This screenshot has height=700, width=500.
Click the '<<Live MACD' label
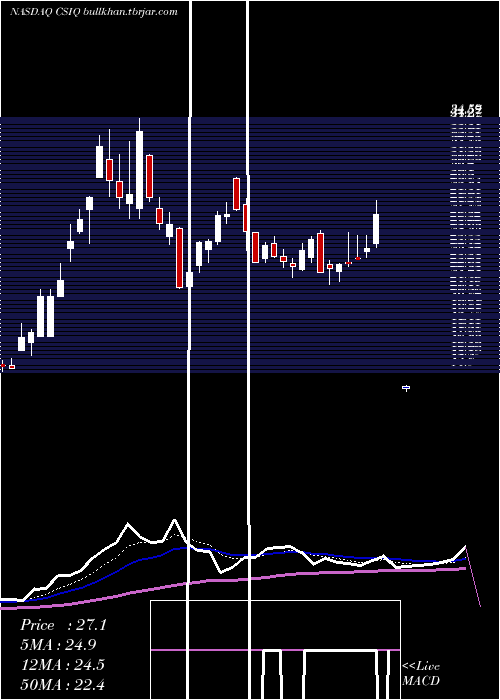(421, 673)
